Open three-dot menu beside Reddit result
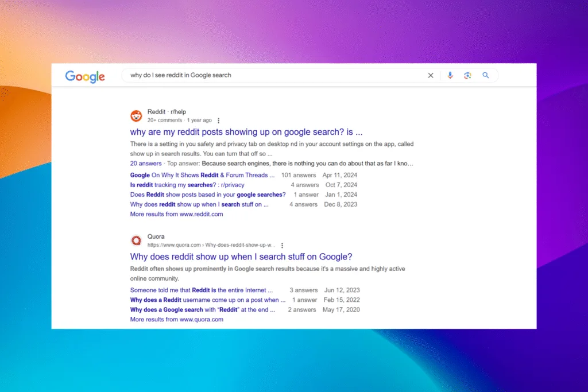 219,121
